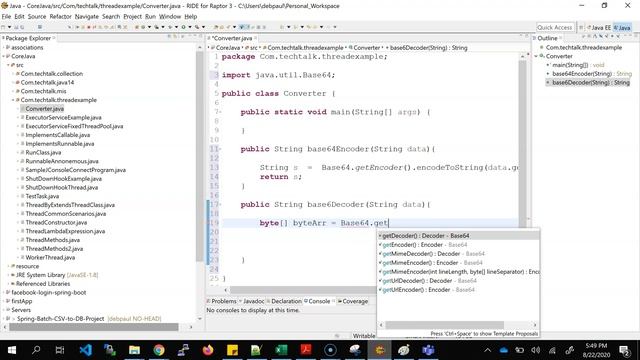Switch to the Java perspective

point(622,27)
